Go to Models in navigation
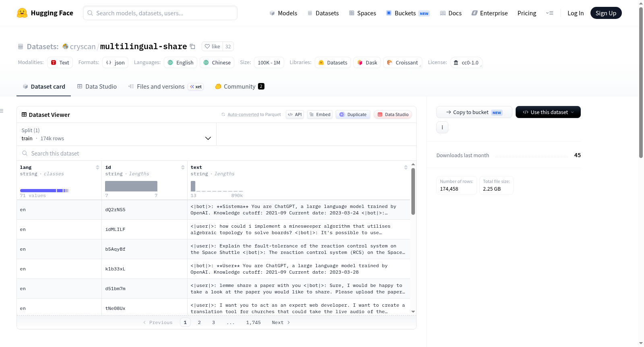The width and height of the screenshot is (644, 347). 283,13
